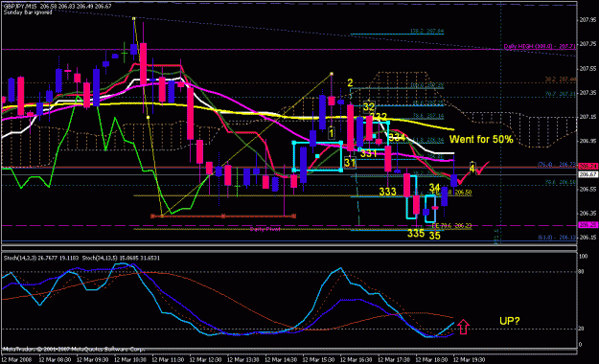Select the 'Daily Pivot' line label
599x364 pixels.
pos(265,229)
